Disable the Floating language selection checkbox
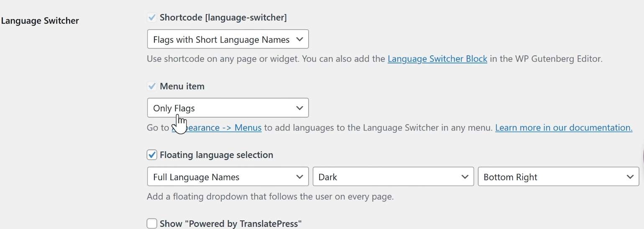Image resolution: width=644 pixels, height=229 pixels. click(x=152, y=155)
